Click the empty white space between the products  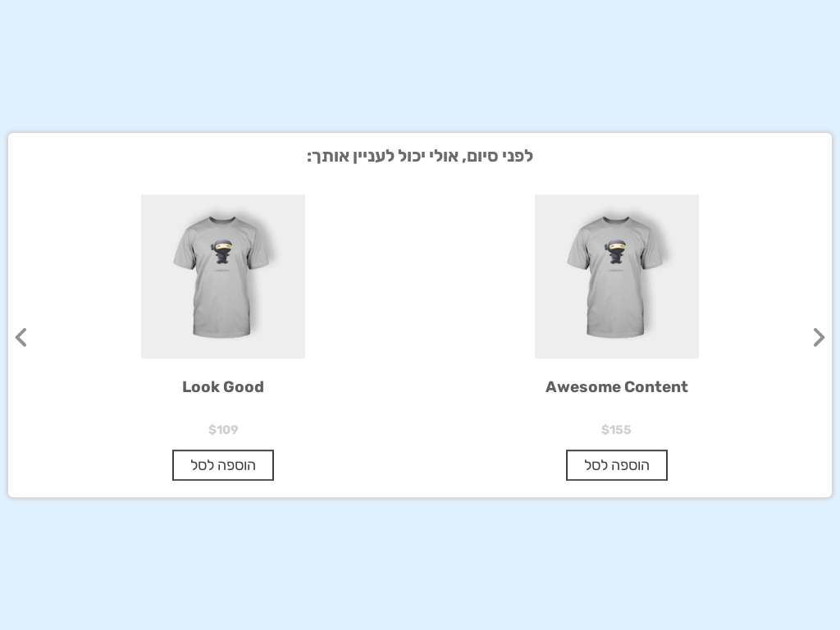pos(420,328)
